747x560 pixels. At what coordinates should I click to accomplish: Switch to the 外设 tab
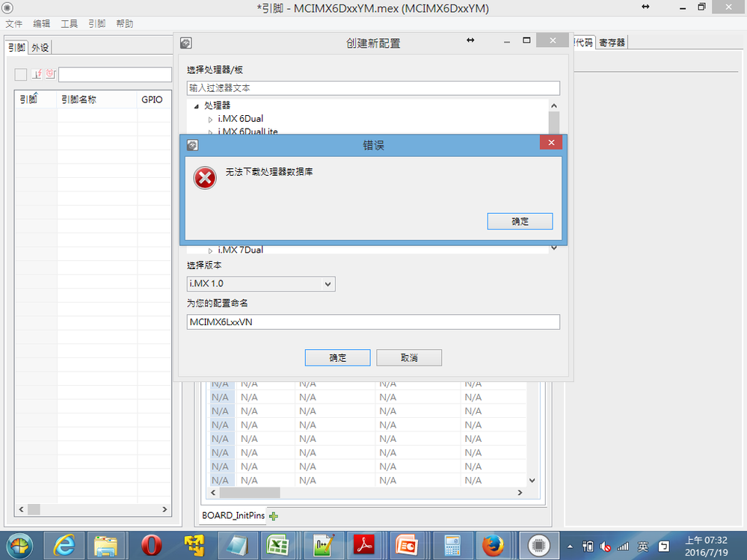click(x=40, y=48)
